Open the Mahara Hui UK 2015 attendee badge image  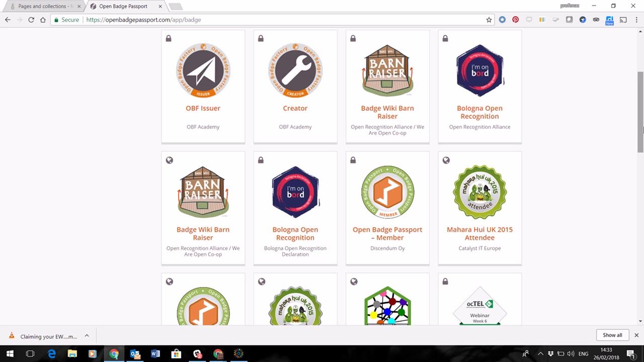pos(479,192)
